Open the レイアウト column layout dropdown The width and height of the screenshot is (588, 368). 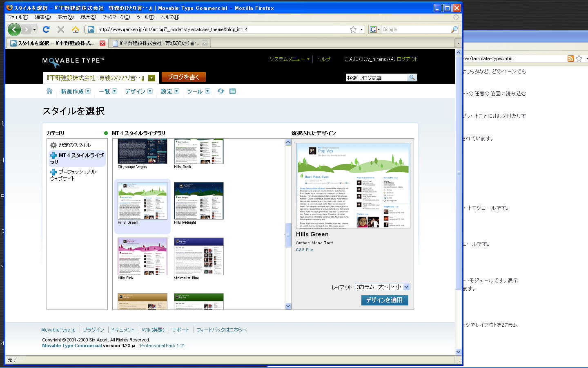tap(382, 287)
